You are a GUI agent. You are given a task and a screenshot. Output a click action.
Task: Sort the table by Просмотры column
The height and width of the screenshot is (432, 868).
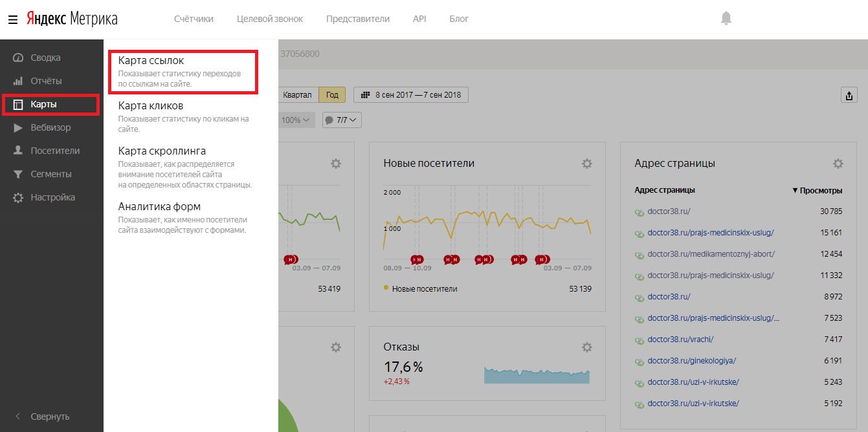click(x=818, y=190)
